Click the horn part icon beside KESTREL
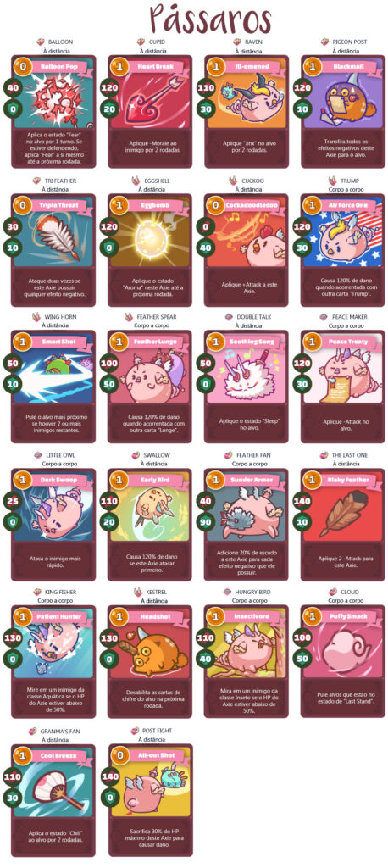 [136, 593]
